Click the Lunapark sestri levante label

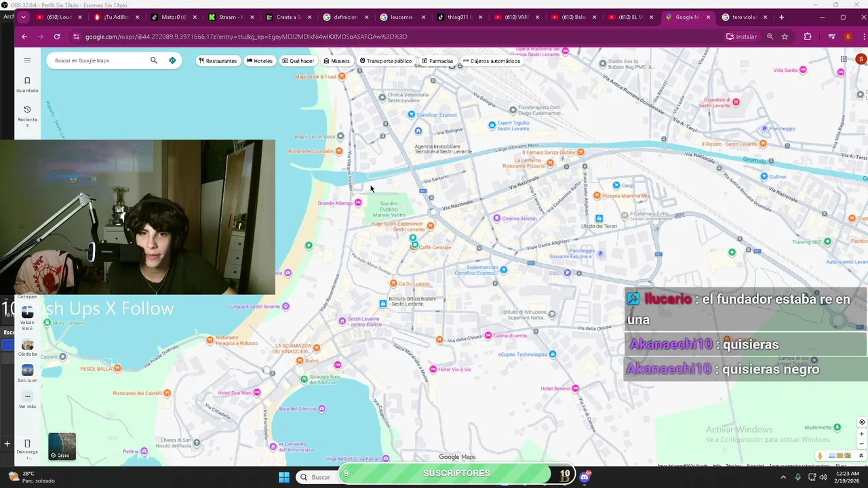254,306
